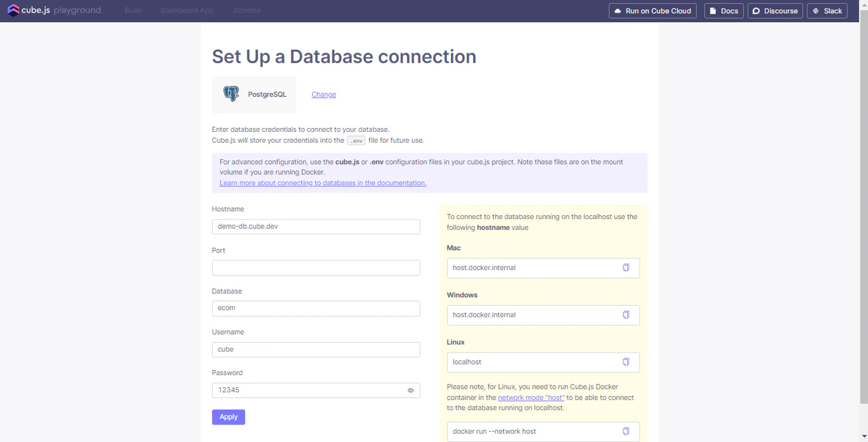Click the PostgreSQL elephant icon
Screen dimensions: 868x442
231,94
